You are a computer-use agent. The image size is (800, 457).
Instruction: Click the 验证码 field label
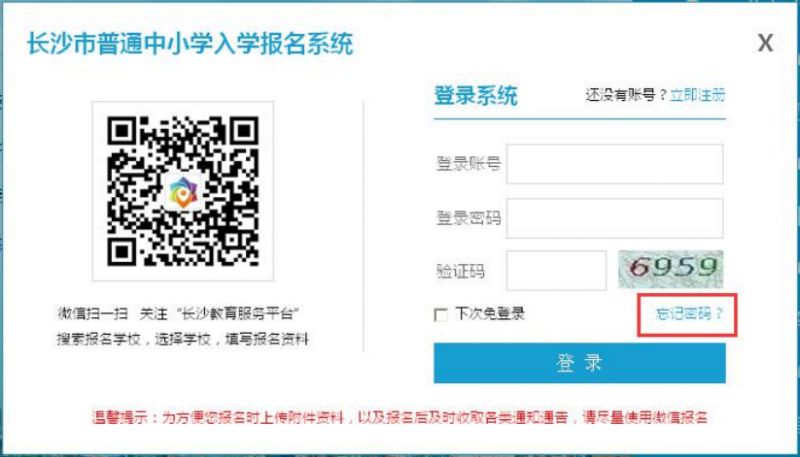click(460, 271)
